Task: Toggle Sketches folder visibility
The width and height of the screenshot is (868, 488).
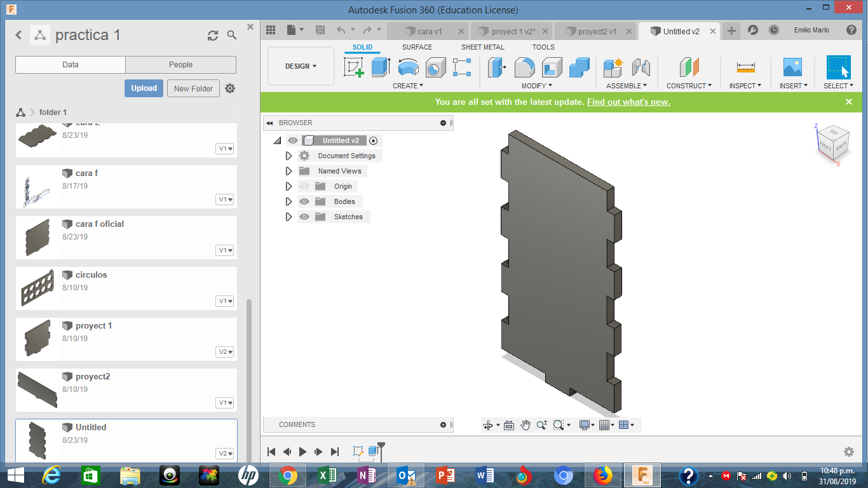Action: click(x=304, y=217)
